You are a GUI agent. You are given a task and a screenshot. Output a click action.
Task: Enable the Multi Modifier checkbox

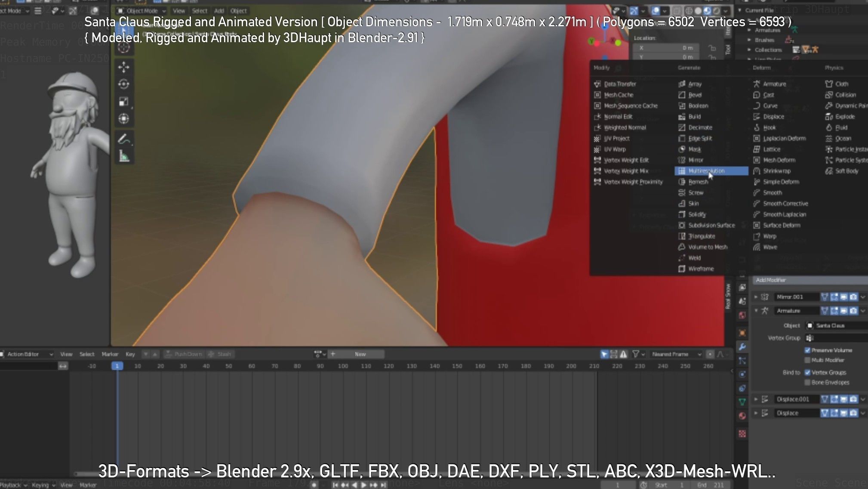(x=807, y=360)
